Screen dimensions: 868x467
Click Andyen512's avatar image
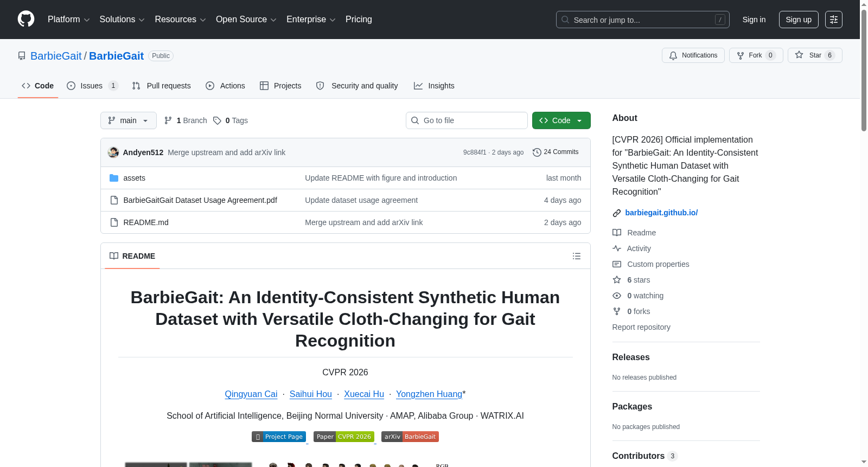click(x=113, y=152)
